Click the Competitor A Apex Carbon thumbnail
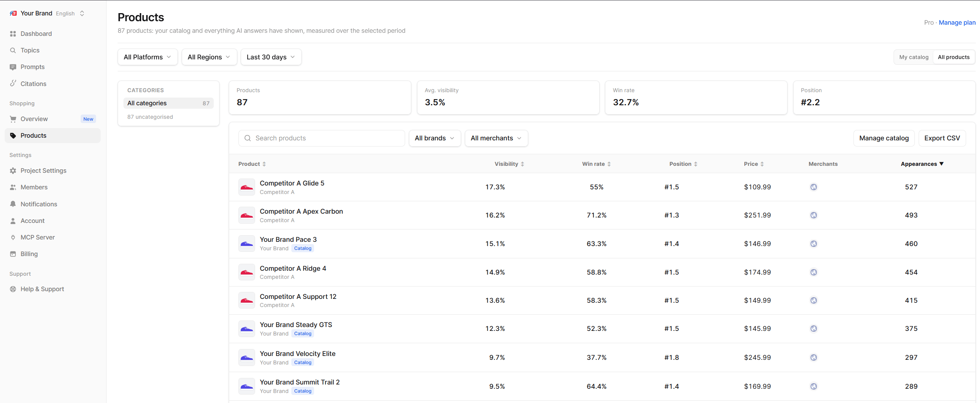 (247, 215)
